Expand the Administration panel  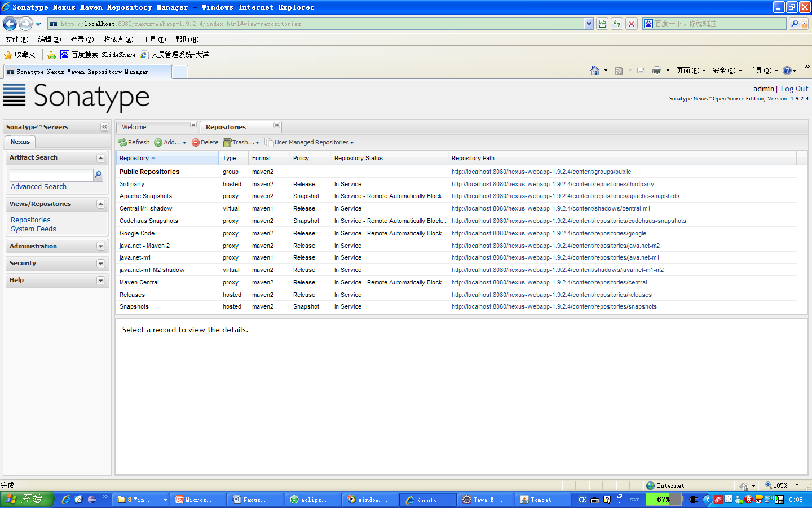tap(100, 247)
